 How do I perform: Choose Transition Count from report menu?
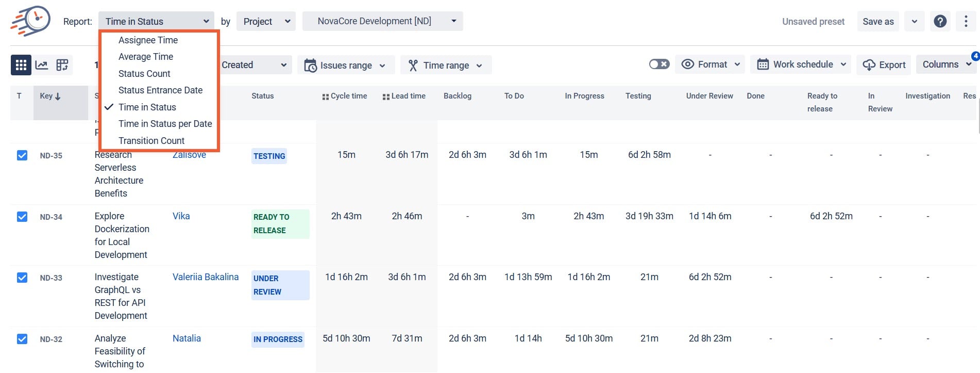(151, 141)
